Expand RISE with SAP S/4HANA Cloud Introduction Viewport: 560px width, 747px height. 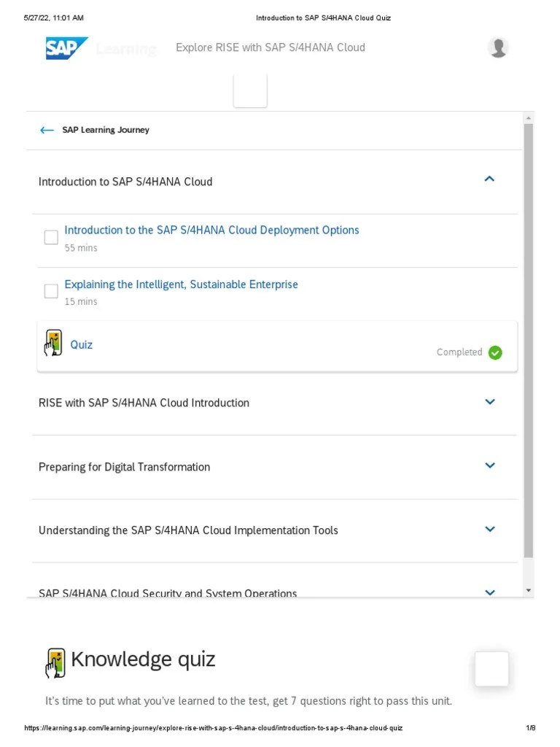(490, 402)
